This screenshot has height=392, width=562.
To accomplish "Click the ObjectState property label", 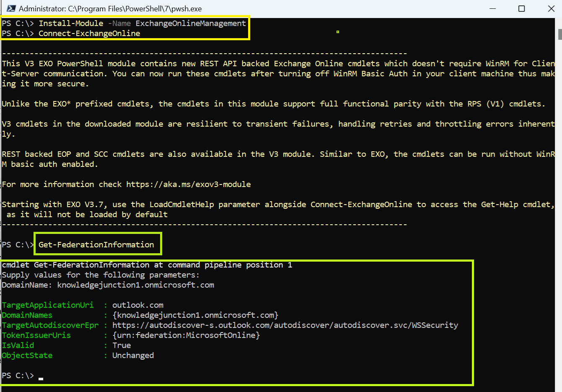I will click(x=27, y=356).
